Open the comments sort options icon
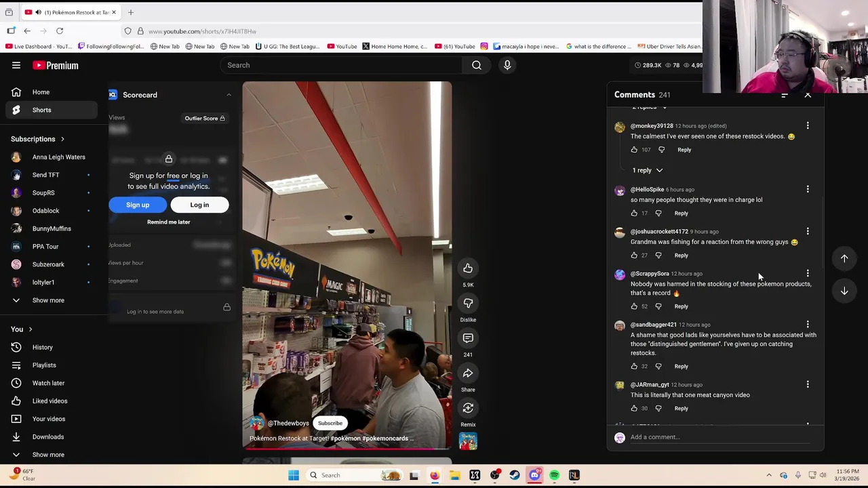 click(785, 95)
